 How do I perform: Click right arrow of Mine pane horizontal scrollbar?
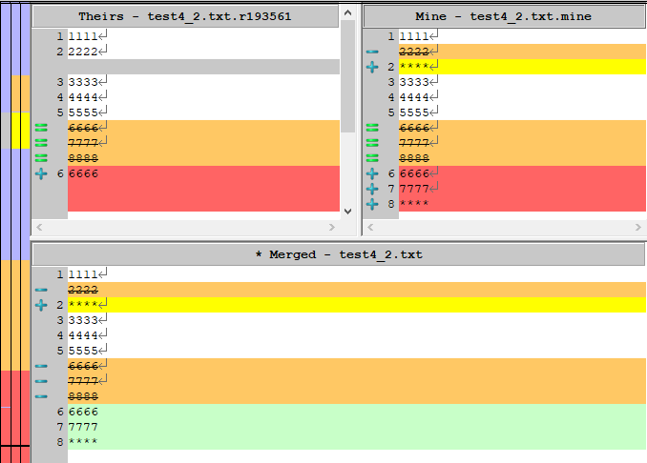(639, 229)
